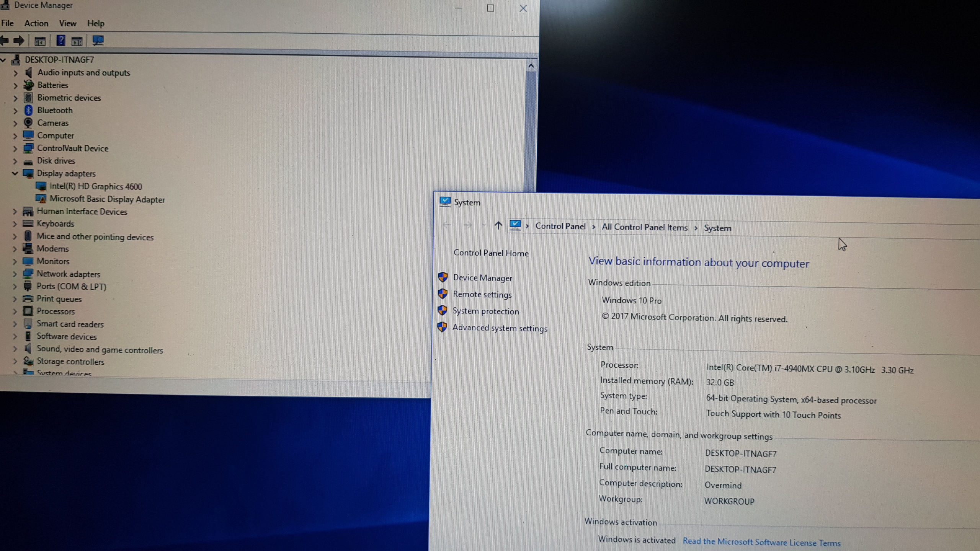Click All Control Panel Items breadcrumb

644,227
